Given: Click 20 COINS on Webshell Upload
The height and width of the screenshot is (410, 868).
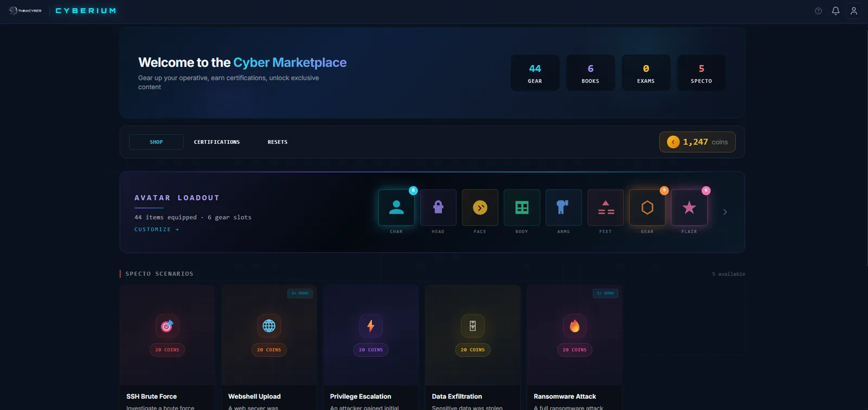Looking at the screenshot, I should (269, 350).
